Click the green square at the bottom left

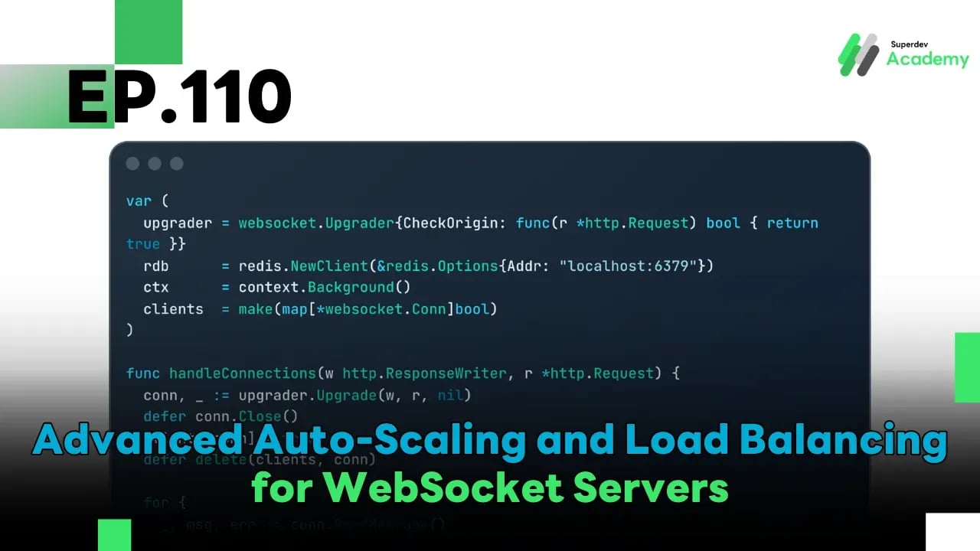click(115, 534)
